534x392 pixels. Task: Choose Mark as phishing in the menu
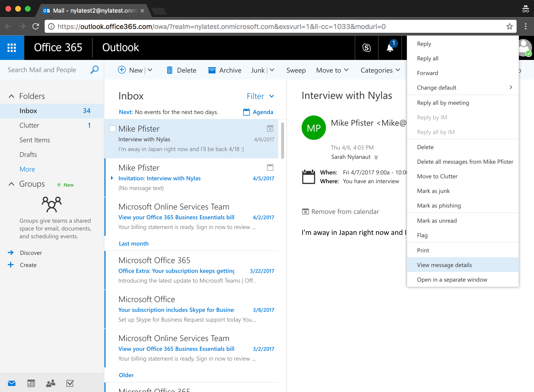[x=439, y=205]
